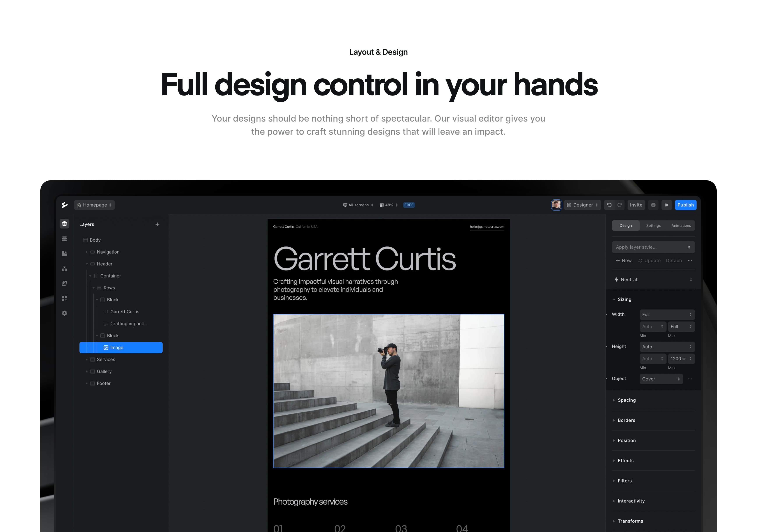Expand the Navigation layer

coord(87,252)
